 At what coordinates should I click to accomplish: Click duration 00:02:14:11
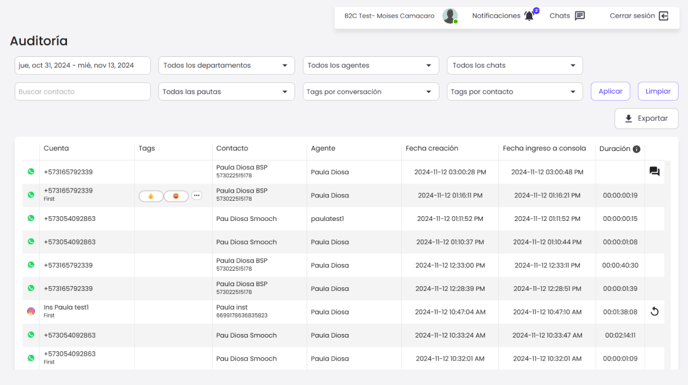point(620,335)
